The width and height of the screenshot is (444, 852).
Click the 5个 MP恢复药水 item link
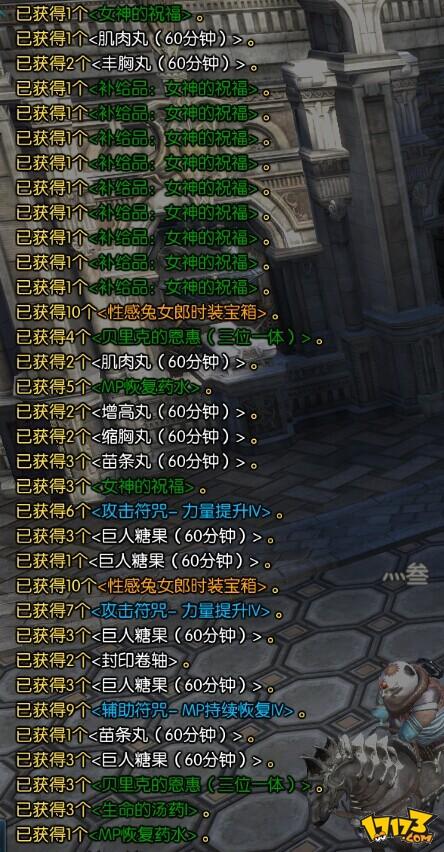coord(147,387)
